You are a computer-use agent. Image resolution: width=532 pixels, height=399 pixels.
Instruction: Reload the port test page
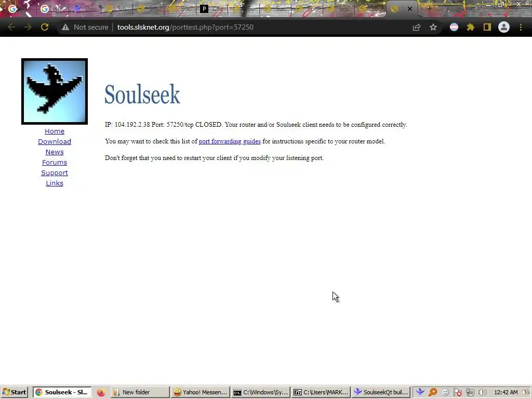(45, 27)
